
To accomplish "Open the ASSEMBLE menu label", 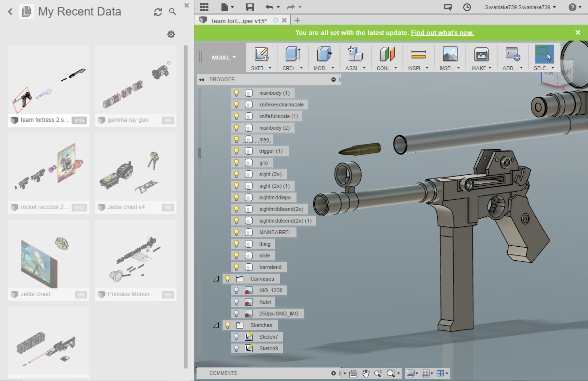I will click(x=355, y=68).
